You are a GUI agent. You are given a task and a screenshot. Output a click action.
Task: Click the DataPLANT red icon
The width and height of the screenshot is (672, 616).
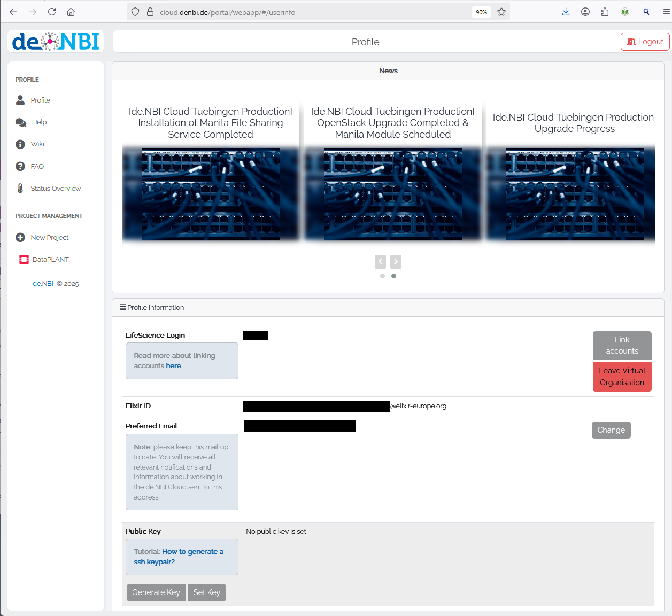[24, 260]
